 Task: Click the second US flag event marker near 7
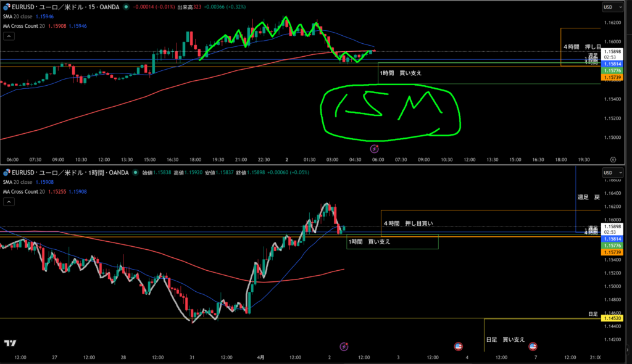pos(533,347)
